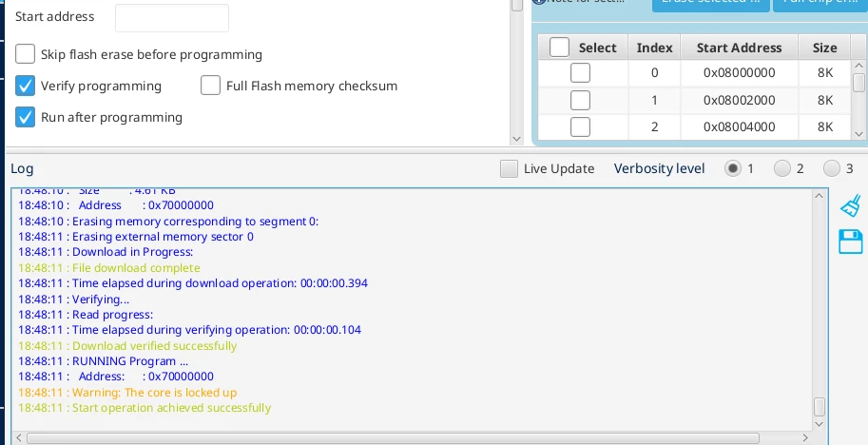Uncheck Run after programming
The width and height of the screenshot is (868, 445).
tap(25, 117)
